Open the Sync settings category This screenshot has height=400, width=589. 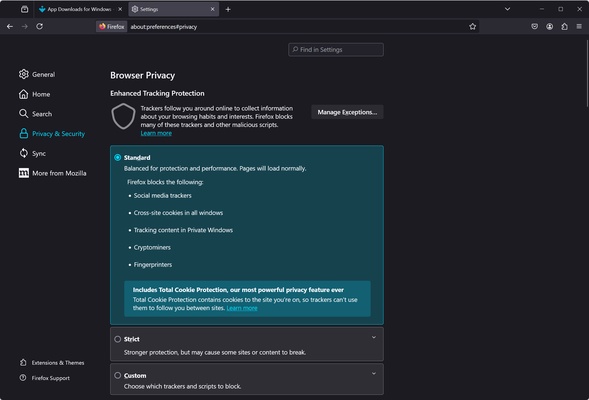(x=33, y=153)
